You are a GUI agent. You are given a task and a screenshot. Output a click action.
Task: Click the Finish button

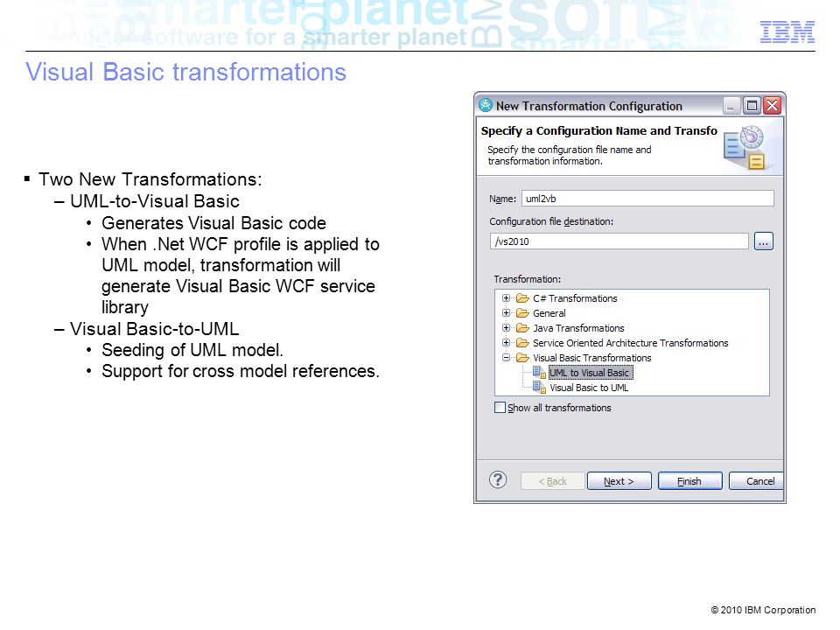690,481
